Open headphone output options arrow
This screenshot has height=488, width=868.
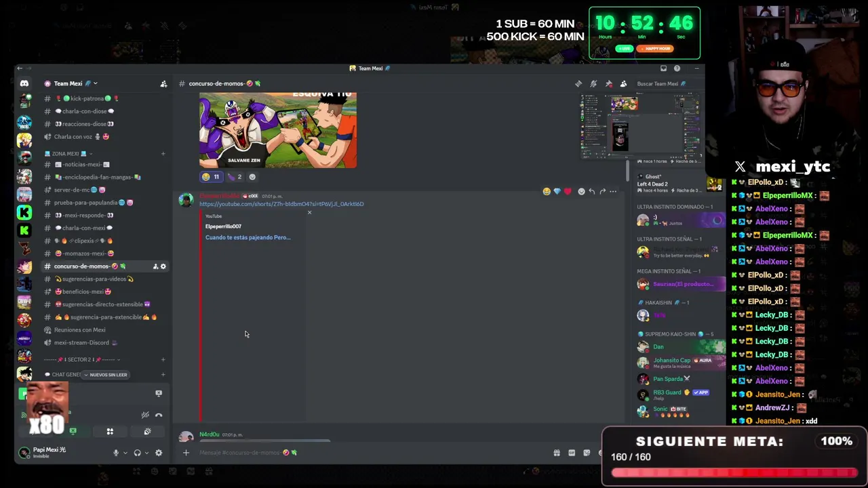pyautogui.click(x=146, y=453)
